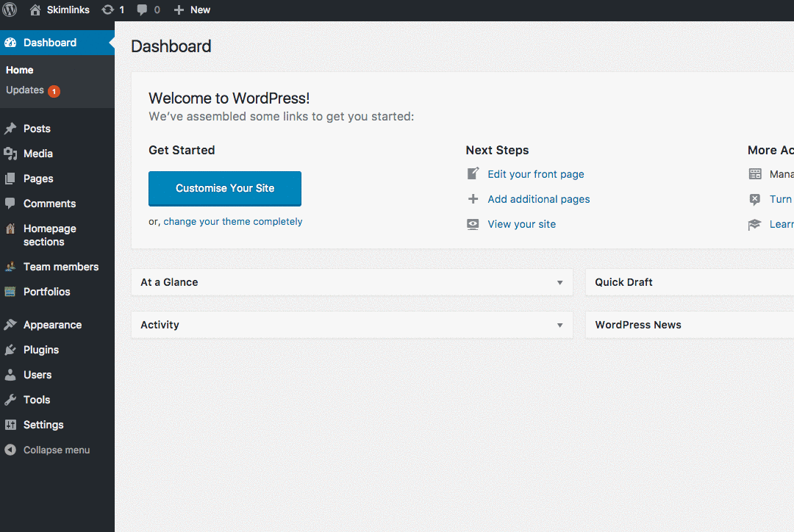Screen dimensions: 794x532
Task: Go to Portfolios menu label
Action: [x=46, y=292]
